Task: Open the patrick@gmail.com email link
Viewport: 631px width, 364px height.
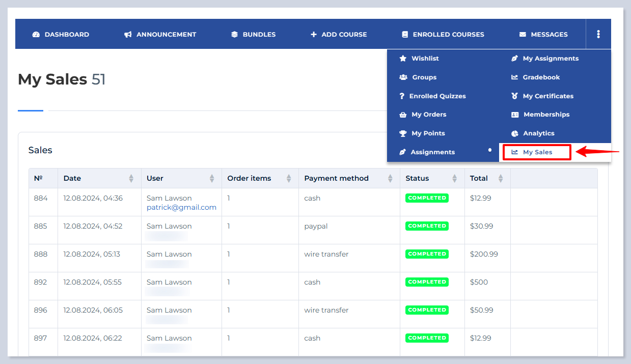Action: [181, 207]
